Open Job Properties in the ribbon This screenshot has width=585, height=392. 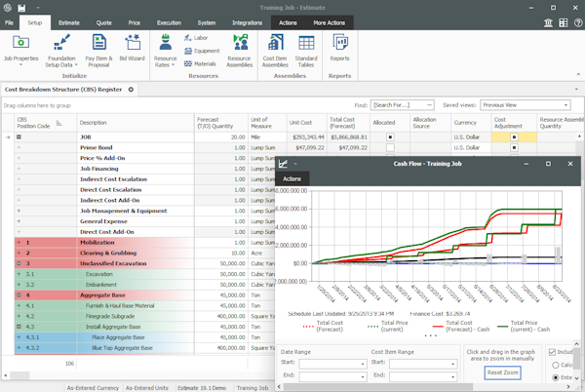coord(20,51)
